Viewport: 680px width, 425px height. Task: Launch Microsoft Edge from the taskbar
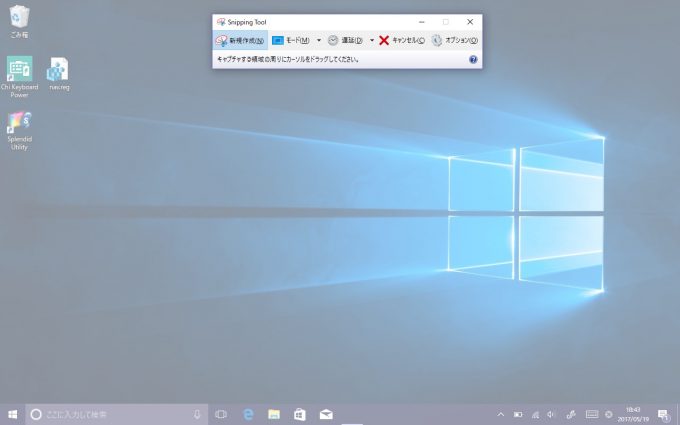click(248, 415)
